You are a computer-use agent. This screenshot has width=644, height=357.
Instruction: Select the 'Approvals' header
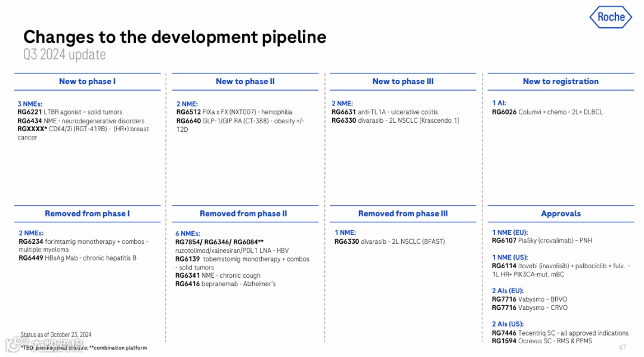561,213
